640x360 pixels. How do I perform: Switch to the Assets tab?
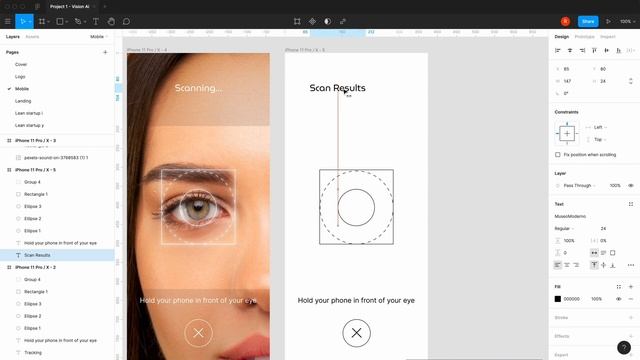tap(32, 37)
